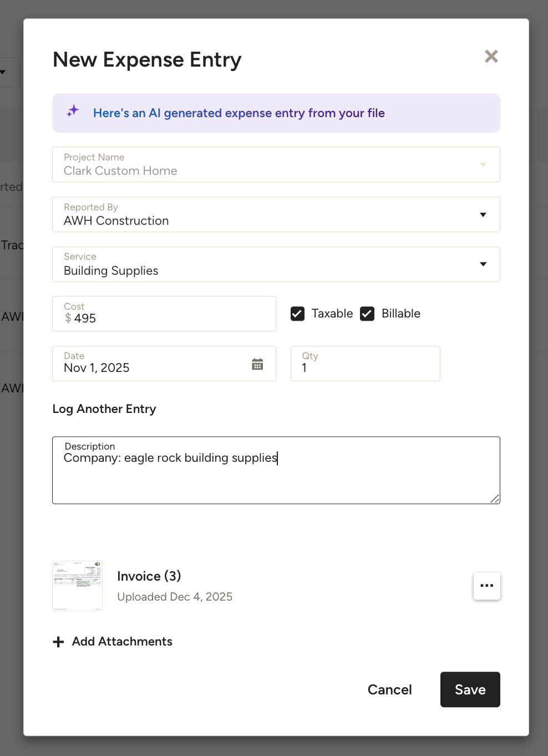Focus the Qty input field
This screenshot has height=756, width=548.
(x=365, y=367)
